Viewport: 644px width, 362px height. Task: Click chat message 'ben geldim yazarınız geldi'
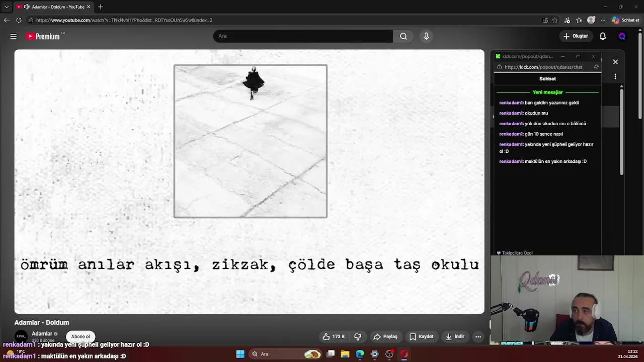point(551,103)
